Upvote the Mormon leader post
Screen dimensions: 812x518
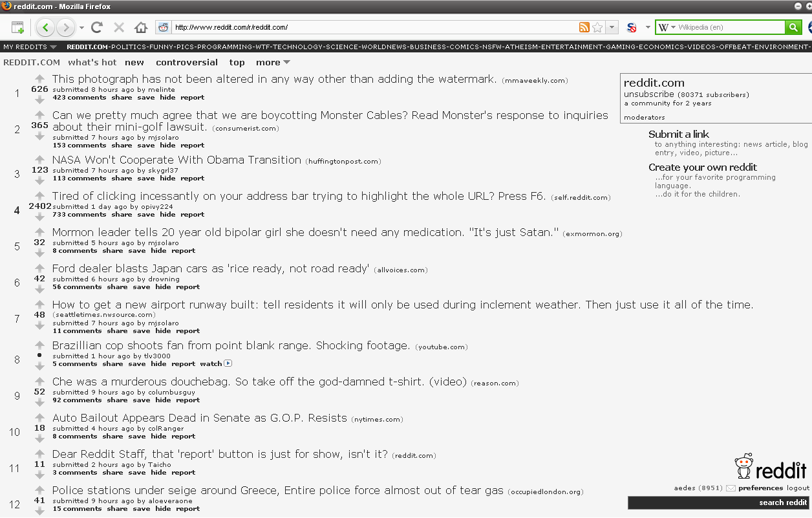click(x=39, y=233)
